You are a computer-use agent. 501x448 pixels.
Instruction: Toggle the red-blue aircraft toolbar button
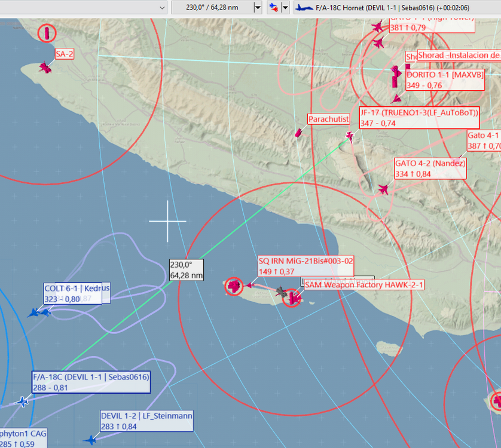click(x=274, y=7)
